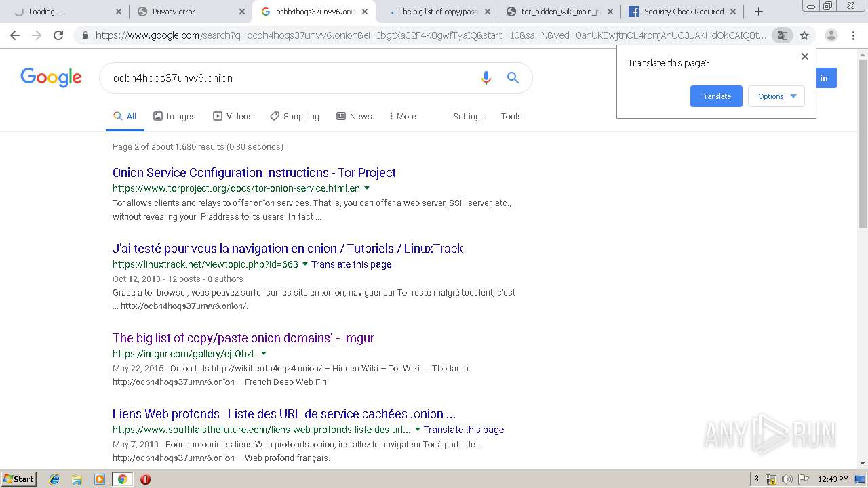
Task: Show hidden system tray icons
Action: point(756,479)
